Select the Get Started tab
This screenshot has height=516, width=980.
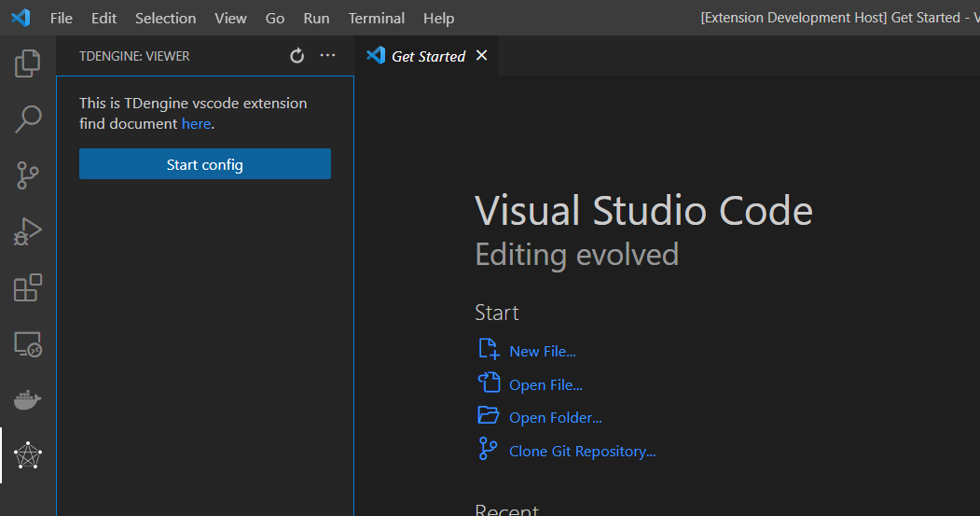(x=428, y=56)
